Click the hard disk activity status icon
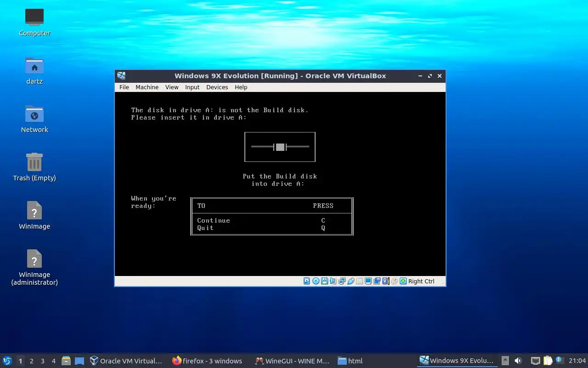Screen dimensions: 588x368 [307, 281]
